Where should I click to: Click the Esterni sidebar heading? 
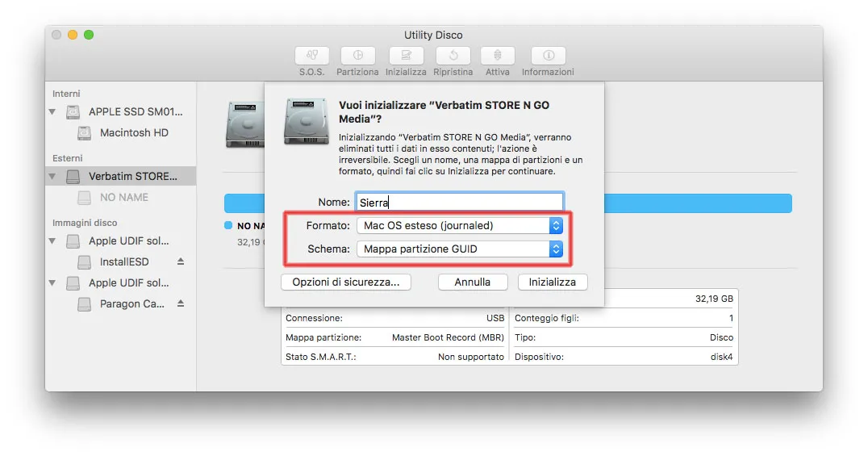pos(68,158)
